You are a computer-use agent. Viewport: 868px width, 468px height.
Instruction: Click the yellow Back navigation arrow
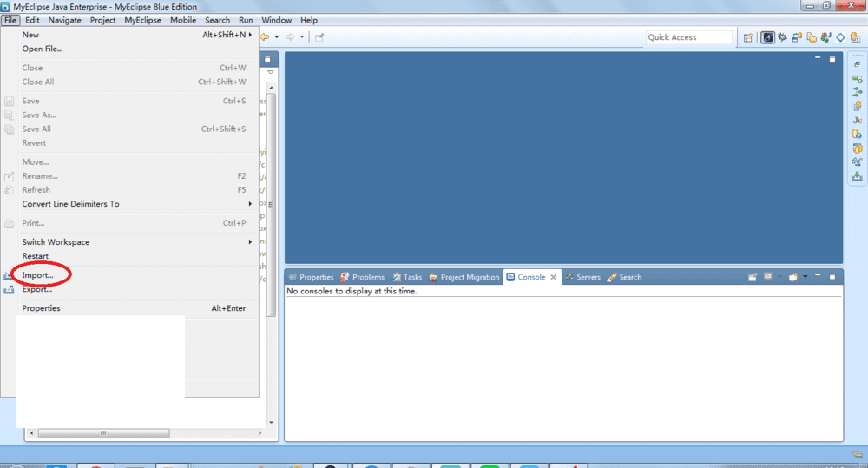[265, 37]
